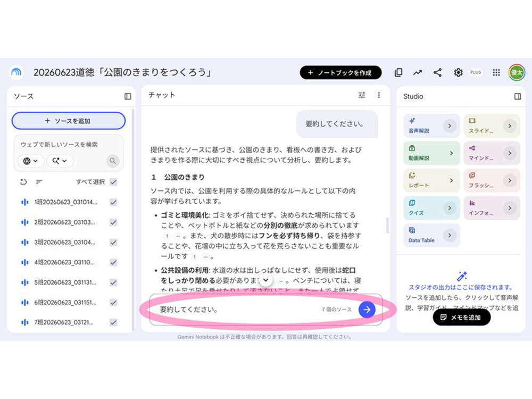Screen dimensions: 532x399
Task: Open the 動画解説 Studio card
Action: pos(431,153)
